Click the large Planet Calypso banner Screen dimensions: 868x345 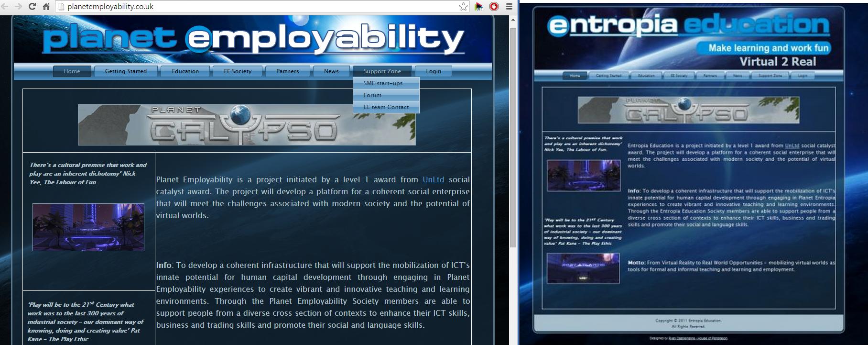click(247, 125)
